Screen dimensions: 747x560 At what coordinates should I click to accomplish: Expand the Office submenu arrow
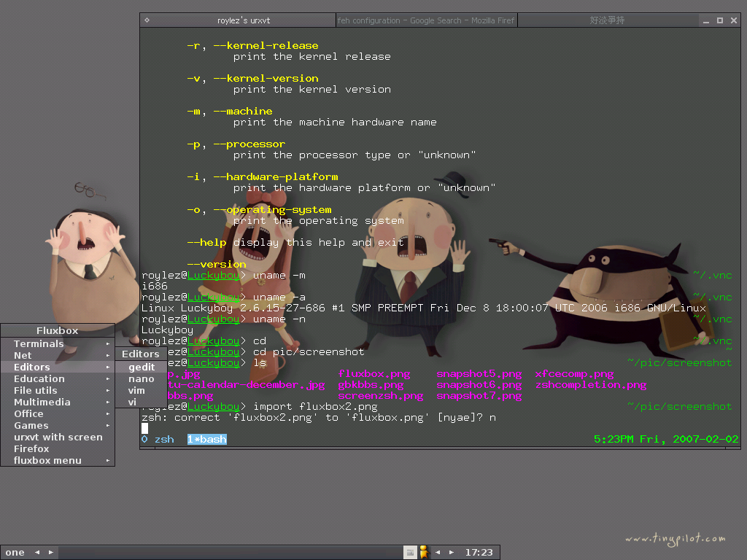click(x=108, y=414)
